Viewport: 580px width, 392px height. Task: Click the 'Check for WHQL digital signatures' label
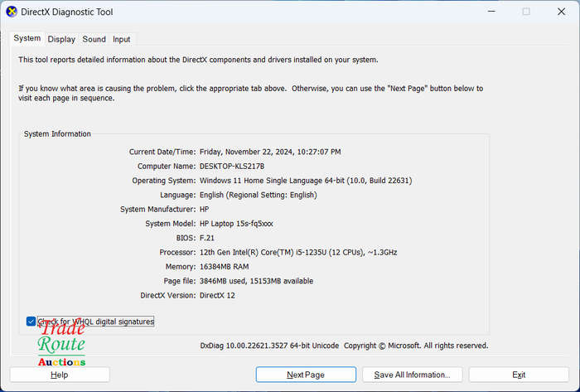(96, 322)
